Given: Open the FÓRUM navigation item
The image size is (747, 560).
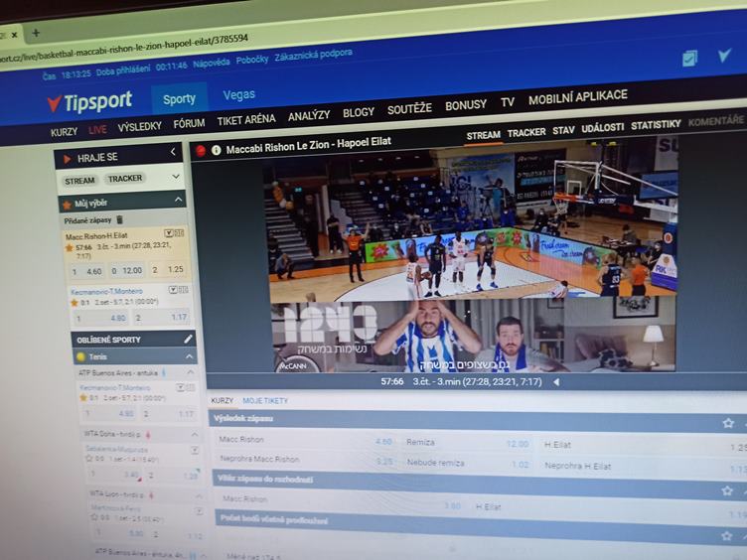Looking at the screenshot, I should pyautogui.click(x=189, y=124).
